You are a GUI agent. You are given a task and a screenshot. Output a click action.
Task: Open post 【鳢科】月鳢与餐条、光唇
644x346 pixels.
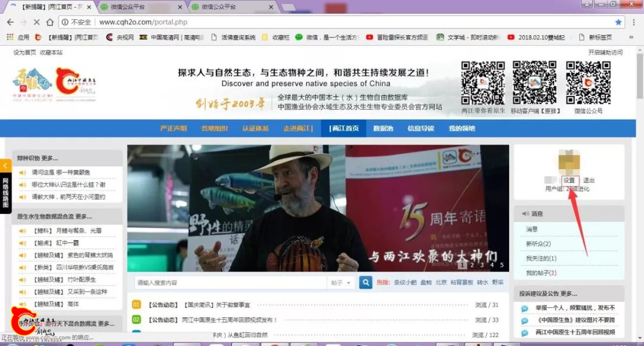67,231
